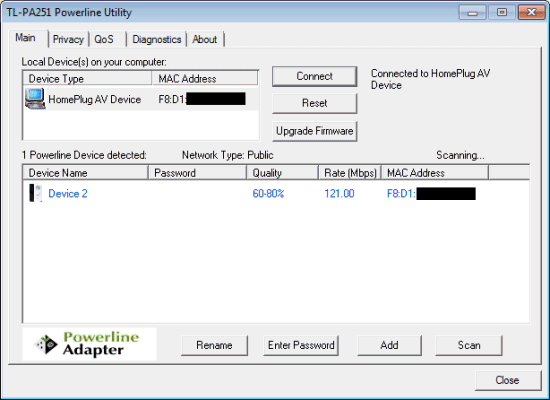Click the Upgrade Firmware button

point(315,131)
